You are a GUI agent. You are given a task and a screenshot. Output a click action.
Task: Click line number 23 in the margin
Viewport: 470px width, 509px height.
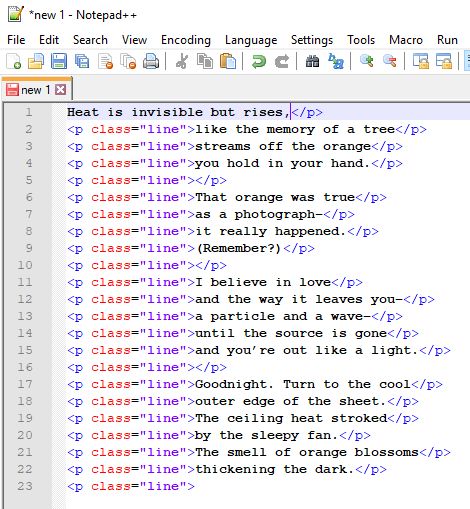click(x=25, y=486)
